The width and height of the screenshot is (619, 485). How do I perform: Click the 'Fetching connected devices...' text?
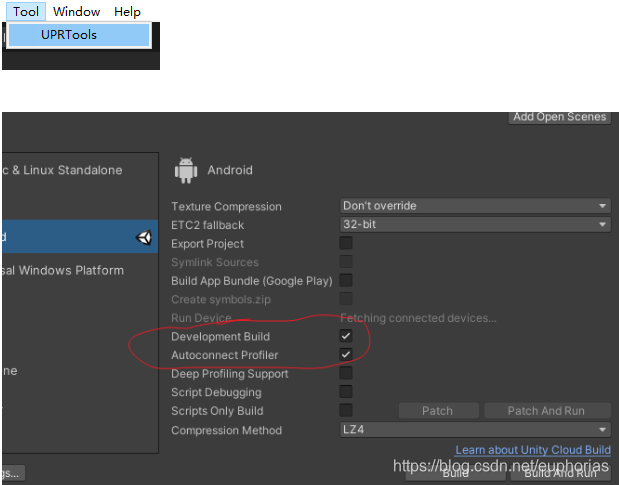(x=418, y=318)
